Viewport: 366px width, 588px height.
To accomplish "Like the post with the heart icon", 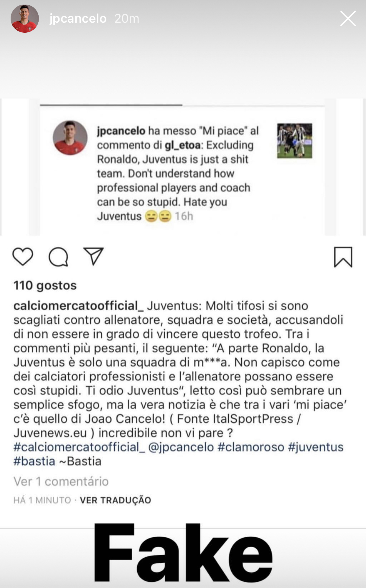I will point(23,257).
